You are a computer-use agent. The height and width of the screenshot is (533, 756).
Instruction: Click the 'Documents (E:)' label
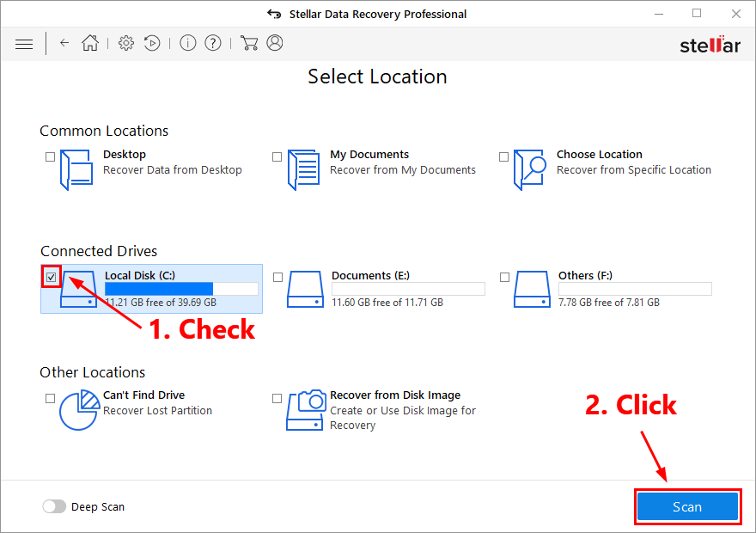click(x=370, y=275)
